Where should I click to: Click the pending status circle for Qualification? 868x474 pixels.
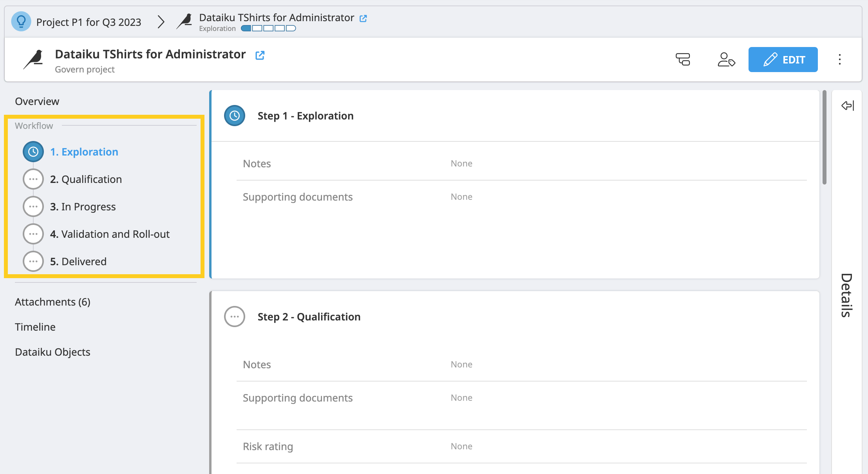33,179
